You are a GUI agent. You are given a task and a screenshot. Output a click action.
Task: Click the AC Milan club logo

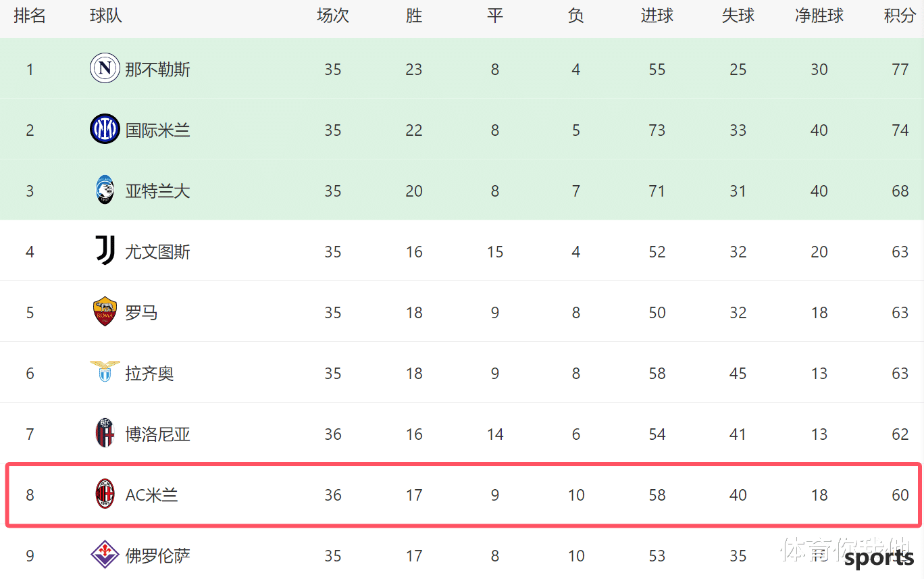pyautogui.click(x=105, y=494)
